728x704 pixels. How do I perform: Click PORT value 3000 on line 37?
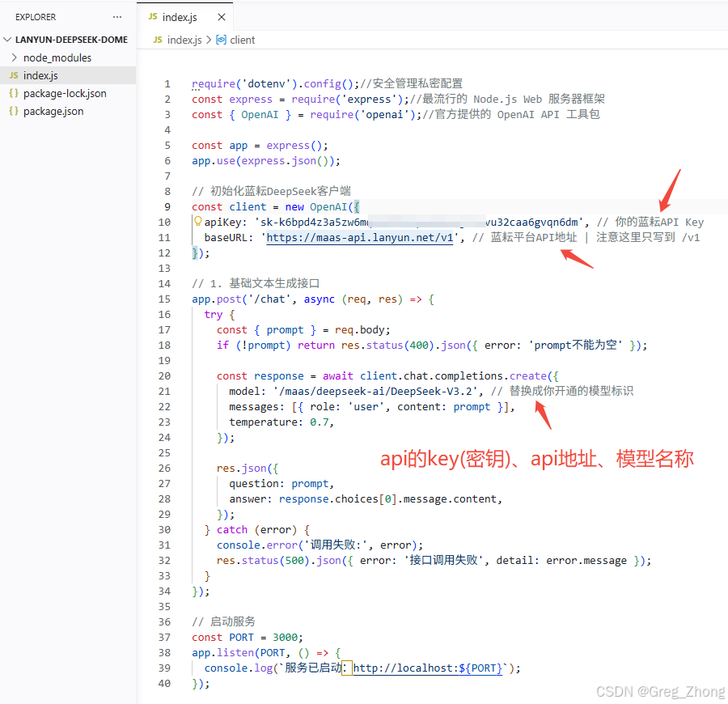[285, 638]
